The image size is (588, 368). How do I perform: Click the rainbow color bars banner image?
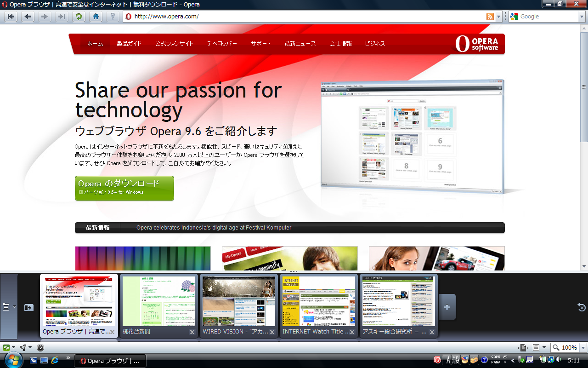143,258
